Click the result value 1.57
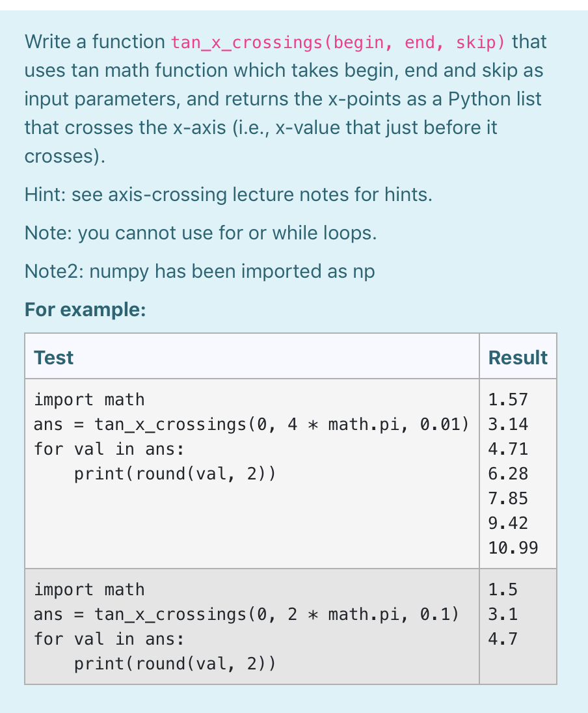Viewport: 588px width, 713px height. pyautogui.click(x=508, y=399)
